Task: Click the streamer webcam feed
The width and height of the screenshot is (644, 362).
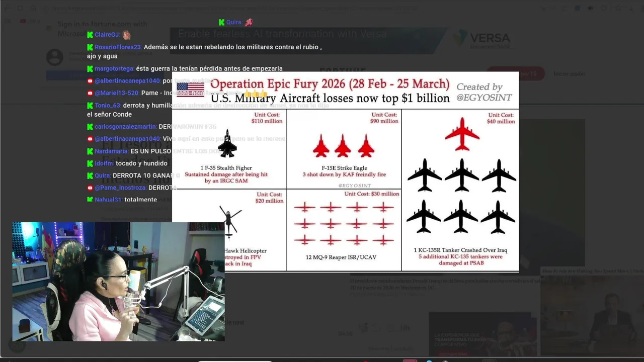Action: [x=118, y=282]
